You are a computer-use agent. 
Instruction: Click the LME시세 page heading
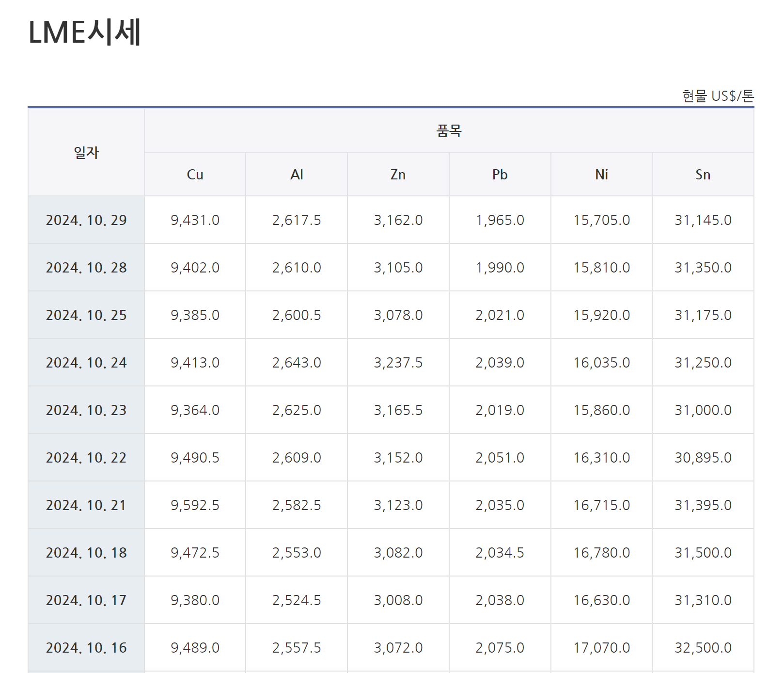point(85,32)
